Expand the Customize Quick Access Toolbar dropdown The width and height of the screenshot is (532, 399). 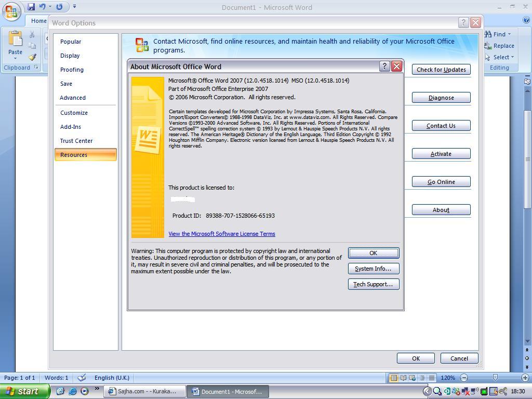pos(74,7)
